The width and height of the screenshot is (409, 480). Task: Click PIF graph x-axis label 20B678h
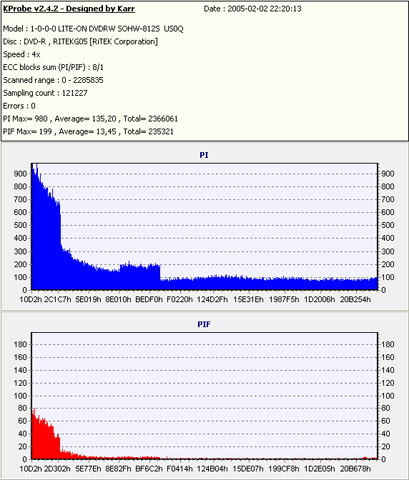click(x=355, y=469)
